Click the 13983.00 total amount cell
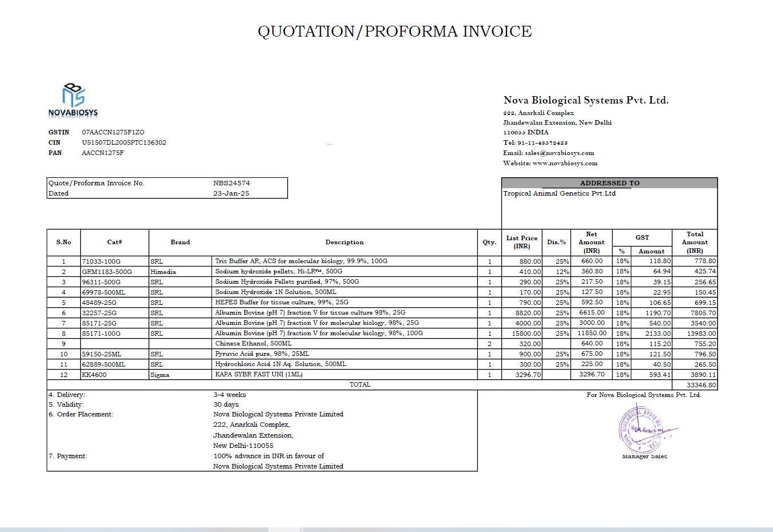Image resolution: width=773 pixels, height=532 pixels. (x=695, y=334)
